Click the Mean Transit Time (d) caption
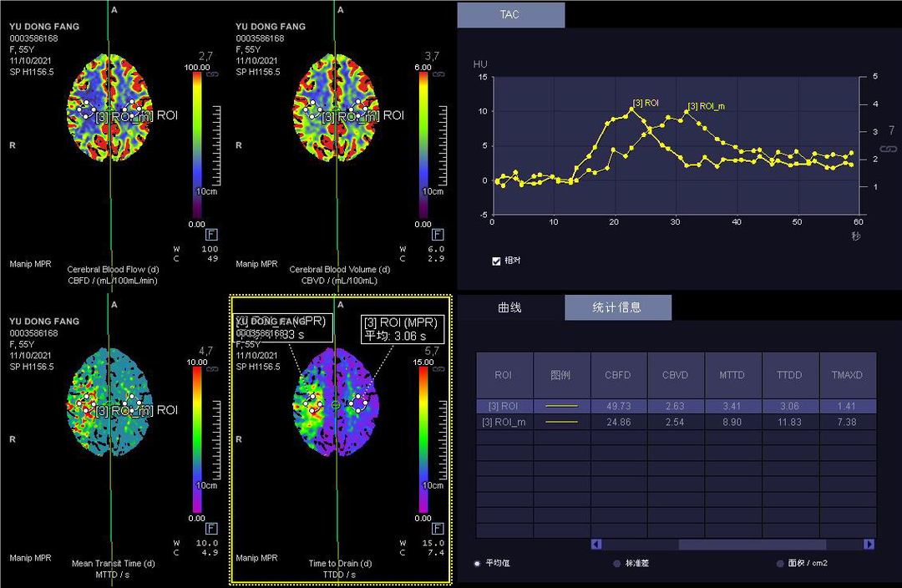Image resolution: width=902 pixels, height=588 pixels. pyautogui.click(x=114, y=564)
